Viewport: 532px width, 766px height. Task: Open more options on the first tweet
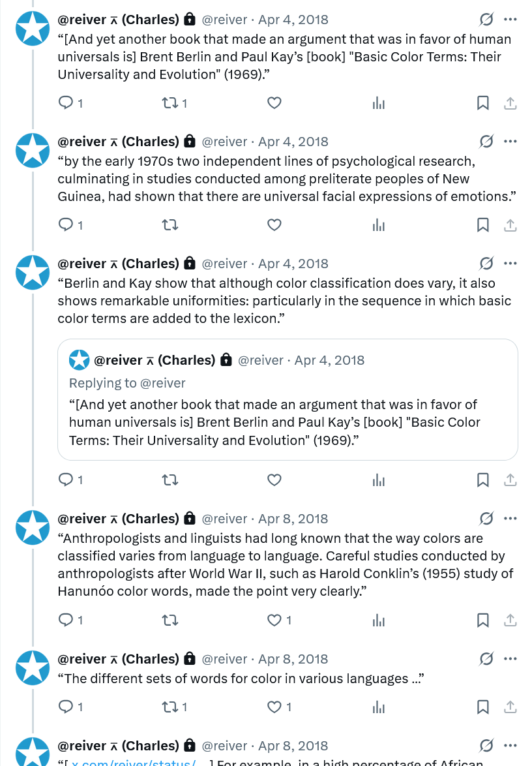[x=510, y=20]
